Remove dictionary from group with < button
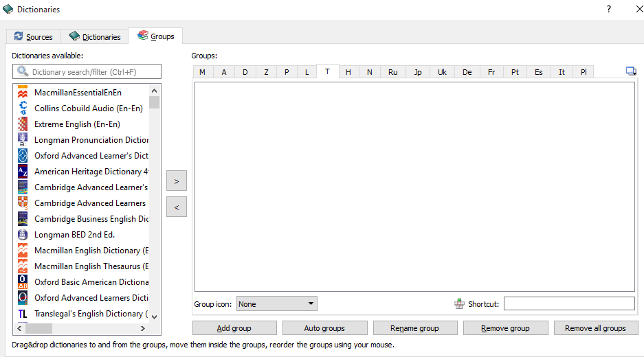This screenshot has height=357, width=644. click(x=177, y=207)
